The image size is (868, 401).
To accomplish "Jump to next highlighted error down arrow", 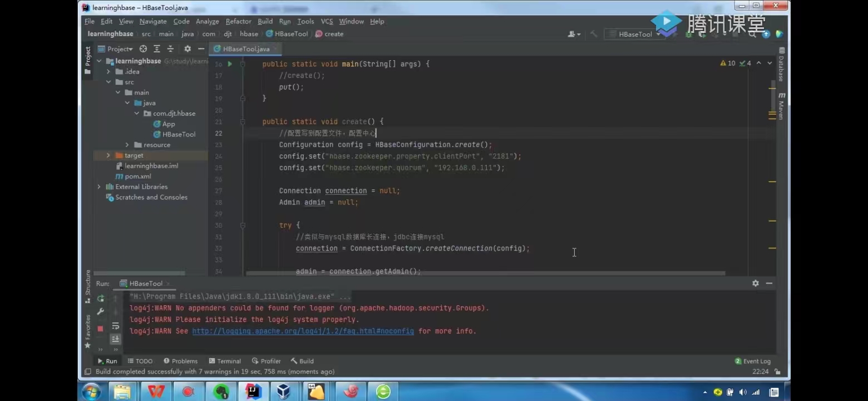I will 770,63.
